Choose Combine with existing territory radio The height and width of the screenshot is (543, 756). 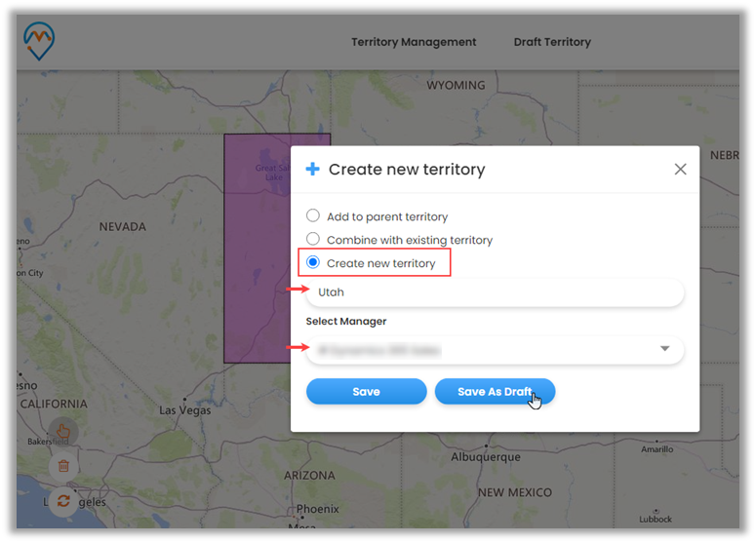click(313, 240)
